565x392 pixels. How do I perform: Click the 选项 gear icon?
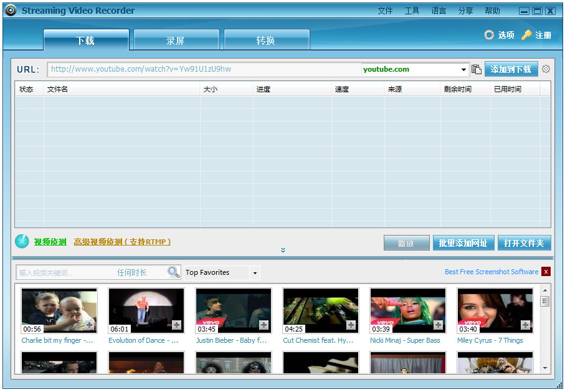point(489,35)
